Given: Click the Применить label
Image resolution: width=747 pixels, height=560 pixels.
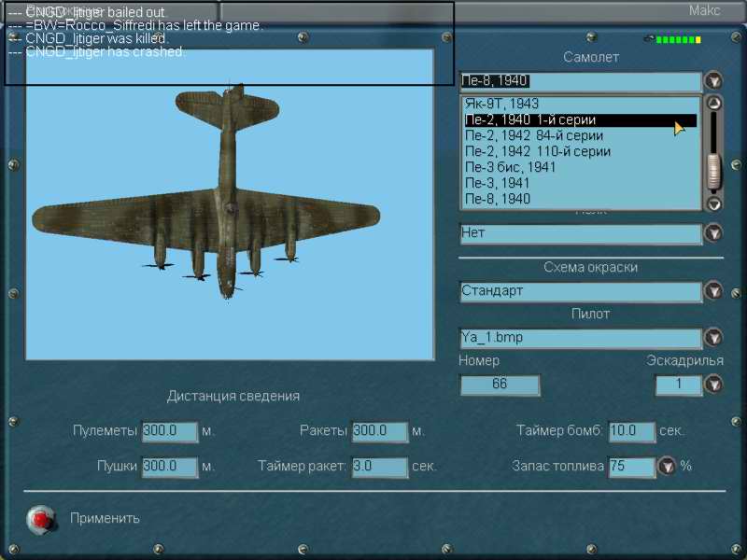Looking at the screenshot, I should click(105, 519).
